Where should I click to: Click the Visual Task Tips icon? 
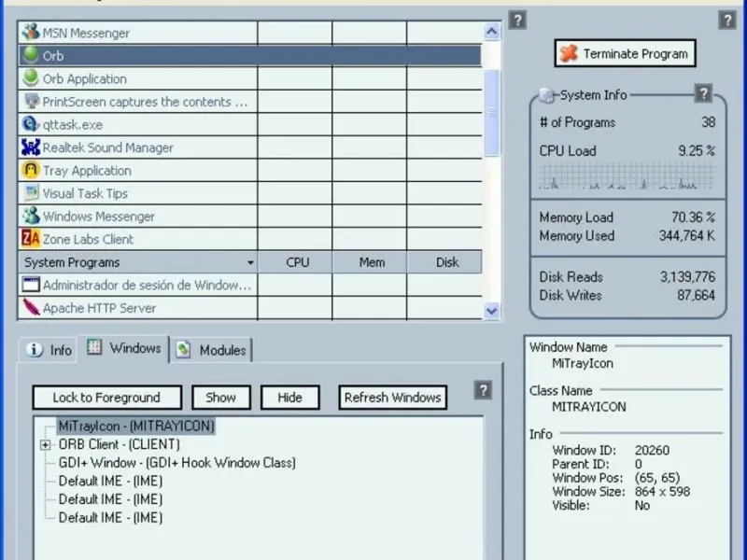pyautogui.click(x=32, y=192)
